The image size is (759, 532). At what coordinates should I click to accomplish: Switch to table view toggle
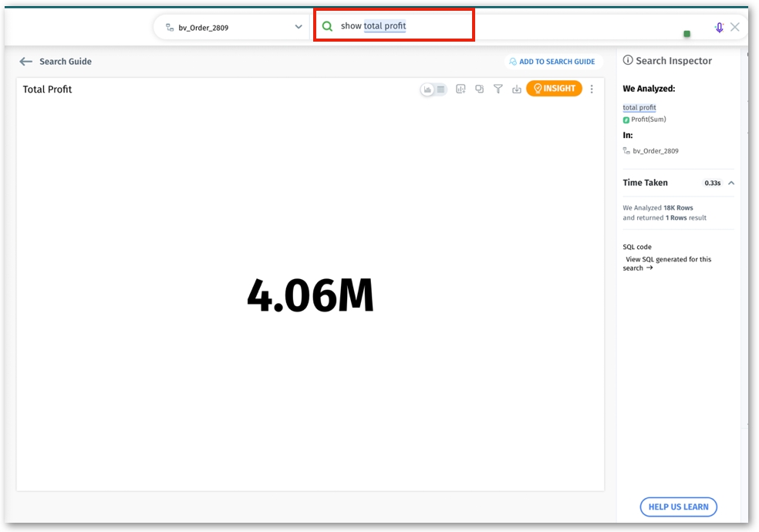pyautogui.click(x=440, y=89)
